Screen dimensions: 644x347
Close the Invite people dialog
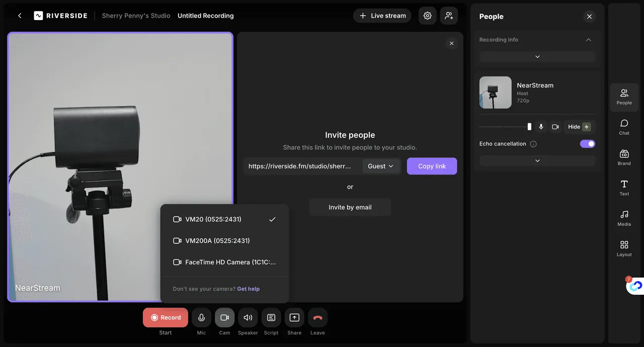[452, 43]
